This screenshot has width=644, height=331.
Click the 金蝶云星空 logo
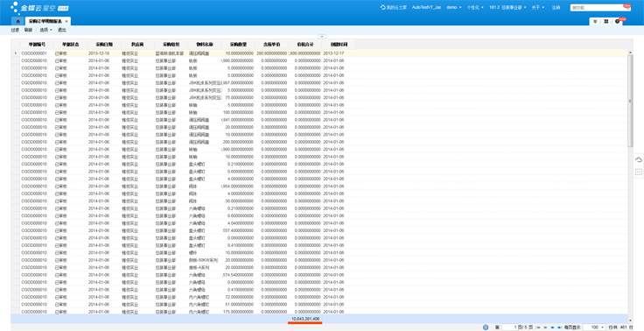click(39, 7)
